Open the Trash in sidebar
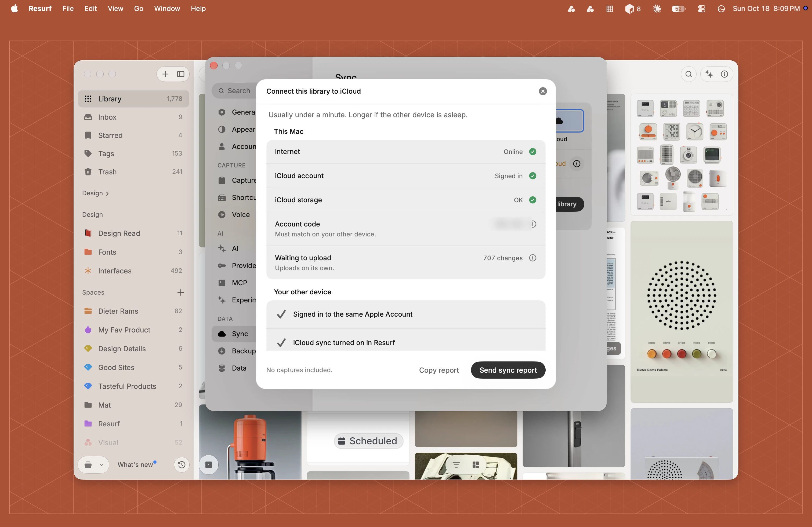 point(133,172)
